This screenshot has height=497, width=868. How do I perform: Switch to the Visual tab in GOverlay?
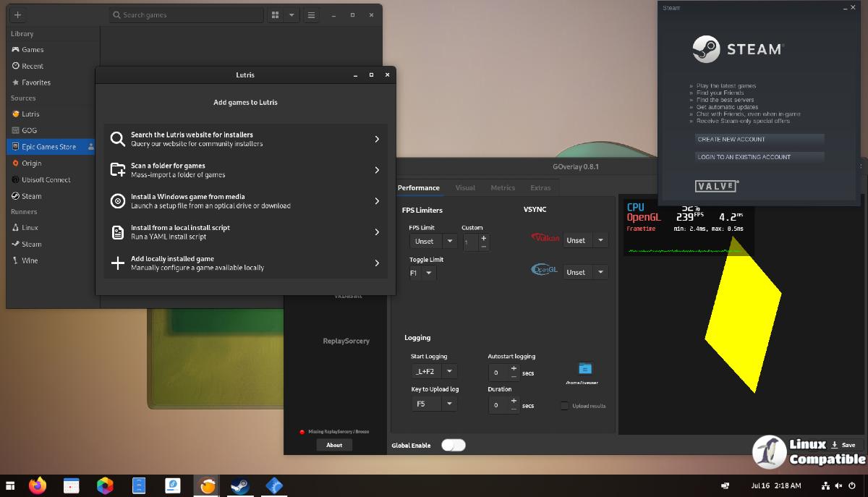pyautogui.click(x=465, y=187)
